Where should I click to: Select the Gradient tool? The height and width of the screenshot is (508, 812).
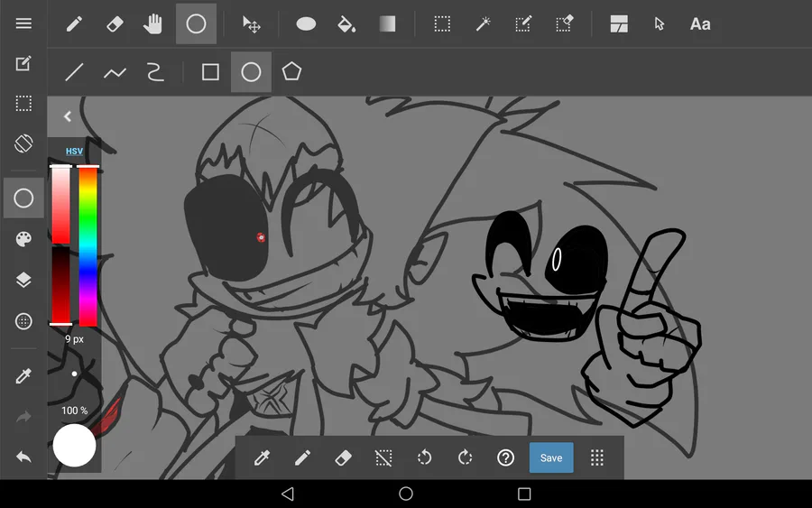[387, 23]
